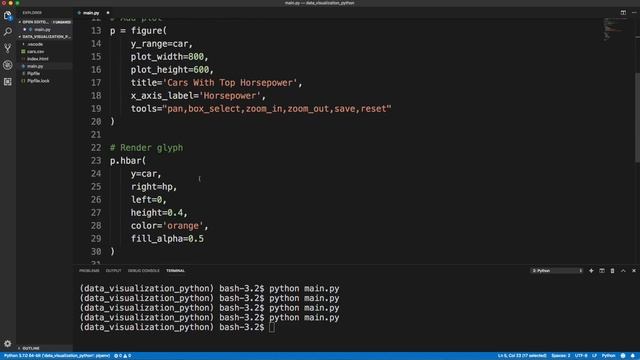Open the Search view in activity bar
Image resolution: width=640 pixels, height=360 pixels.
[x=7, y=32]
